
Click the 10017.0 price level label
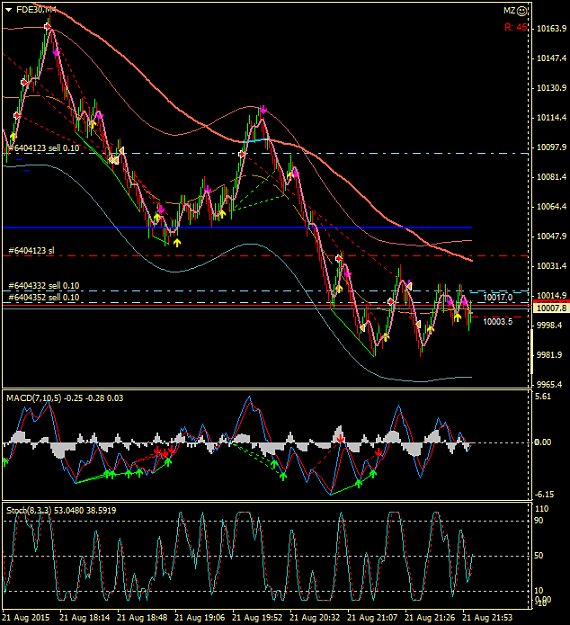[x=497, y=297]
